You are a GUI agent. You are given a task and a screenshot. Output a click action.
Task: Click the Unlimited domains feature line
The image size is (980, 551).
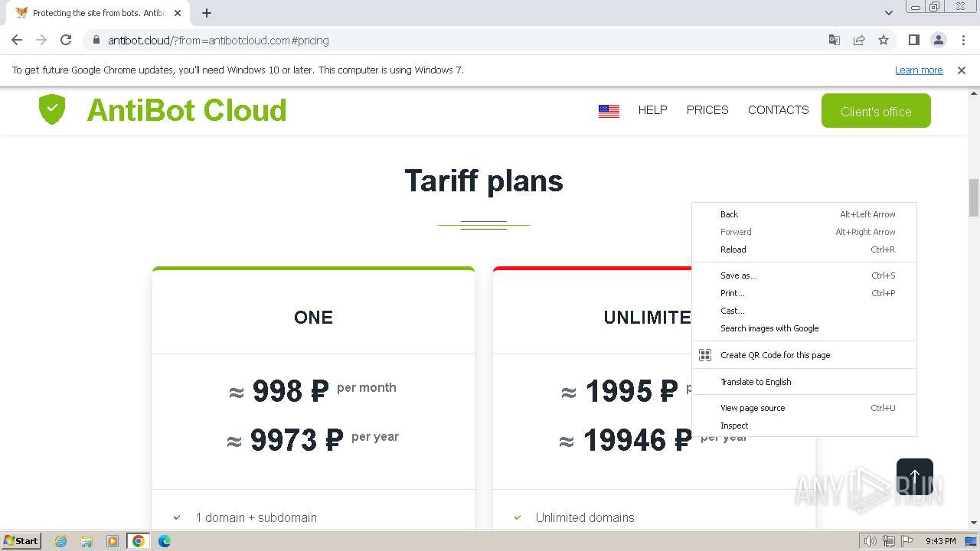point(585,517)
